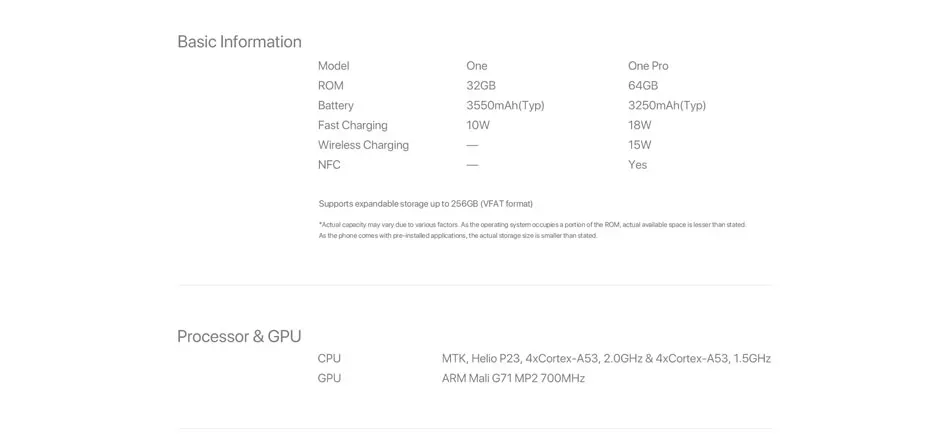Click the ROM row label
950x447 pixels.
click(x=330, y=86)
